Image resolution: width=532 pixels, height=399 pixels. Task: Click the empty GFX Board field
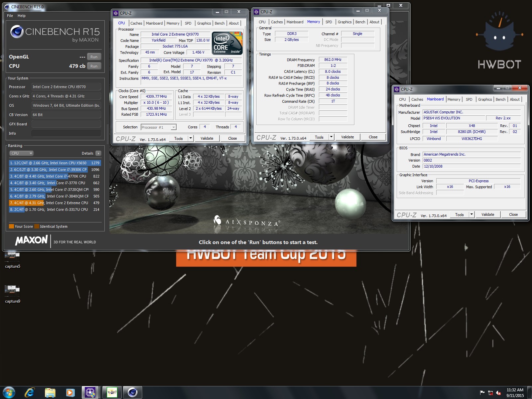pyautogui.click(x=66, y=124)
